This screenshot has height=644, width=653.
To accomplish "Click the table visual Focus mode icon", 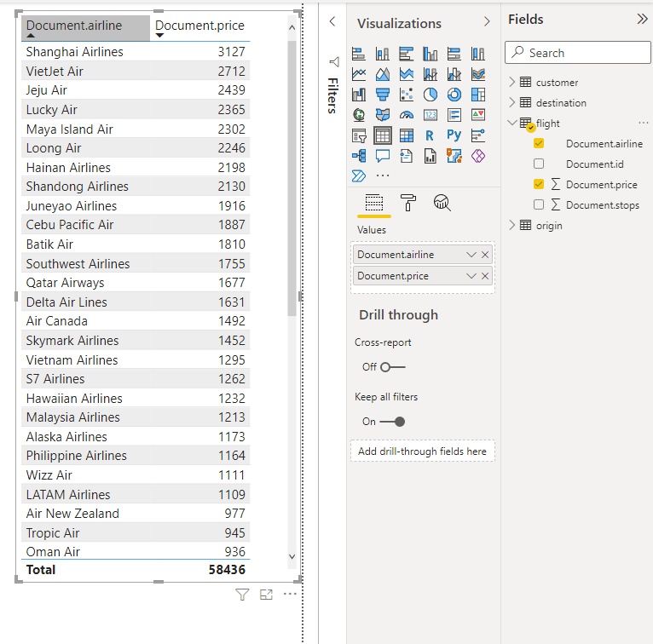I will (266, 595).
